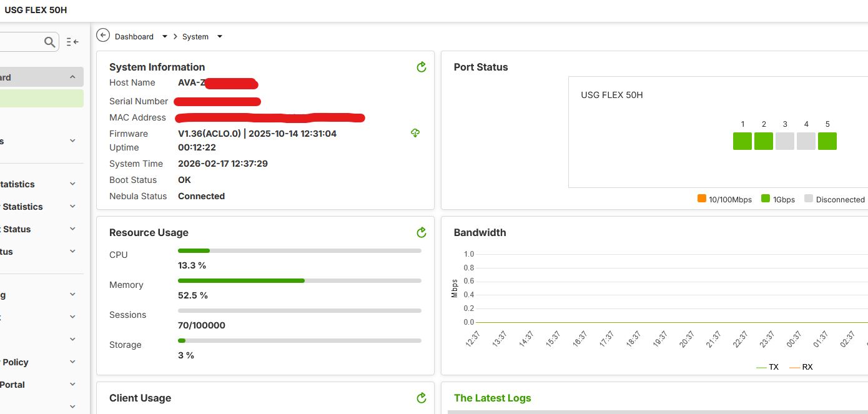Click the search magnifier icon
Viewport: 868px width, 414px height.
click(50, 42)
